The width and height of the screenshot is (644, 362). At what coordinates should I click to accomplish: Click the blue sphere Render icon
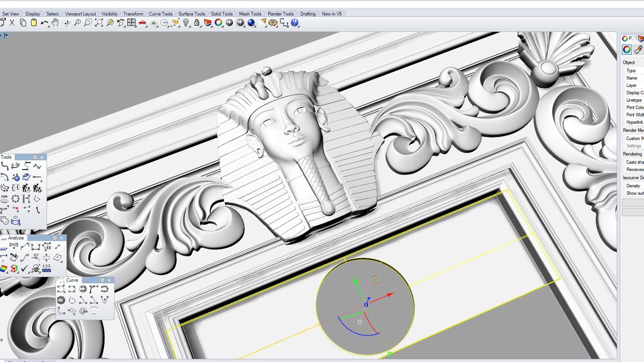pyautogui.click(x=251, y=23)
